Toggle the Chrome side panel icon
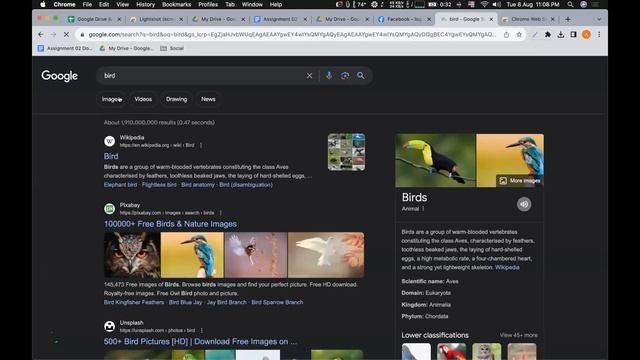640x360 pixels. (573, 35)
